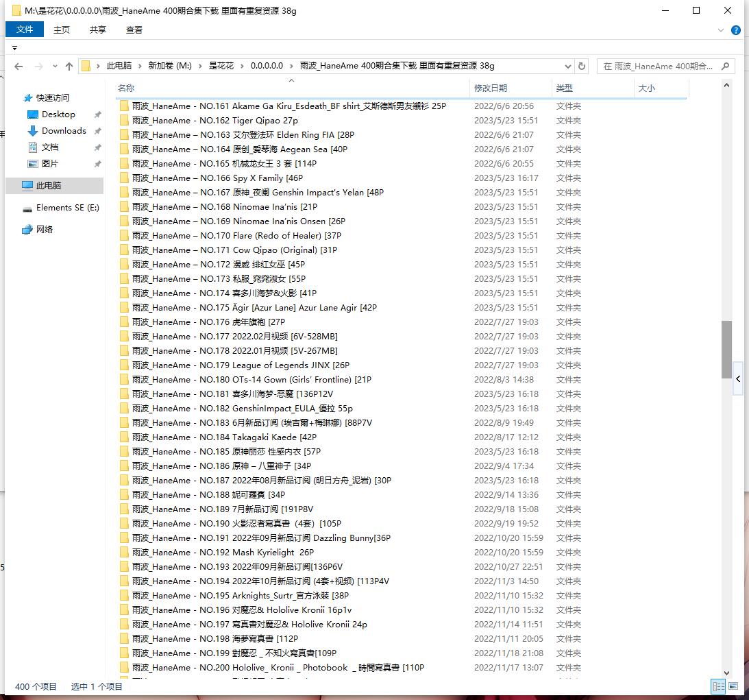Unpin Downloads using its pin icon
Image resolution: width=749 pixels, height=700 pixels.
click(97, 131)
